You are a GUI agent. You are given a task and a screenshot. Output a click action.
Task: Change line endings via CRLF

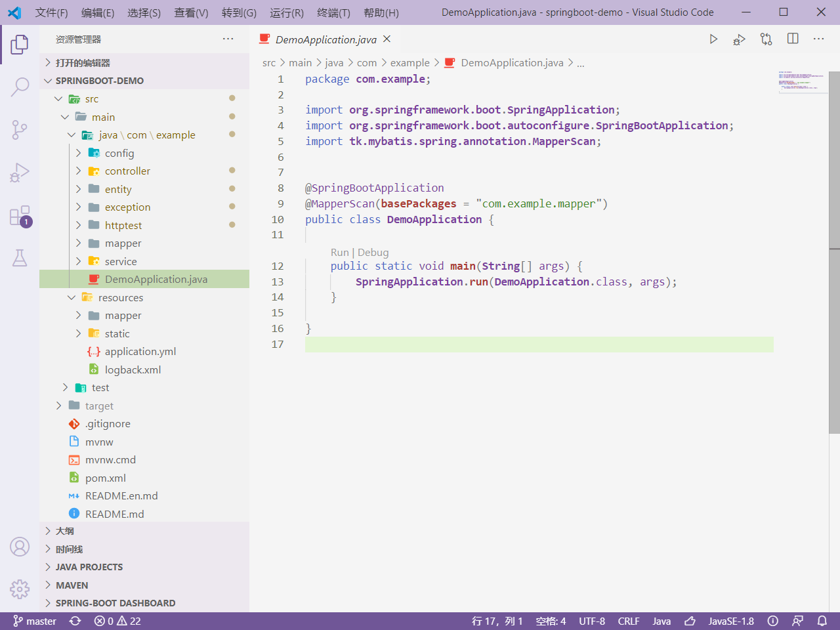coord(629,621)
